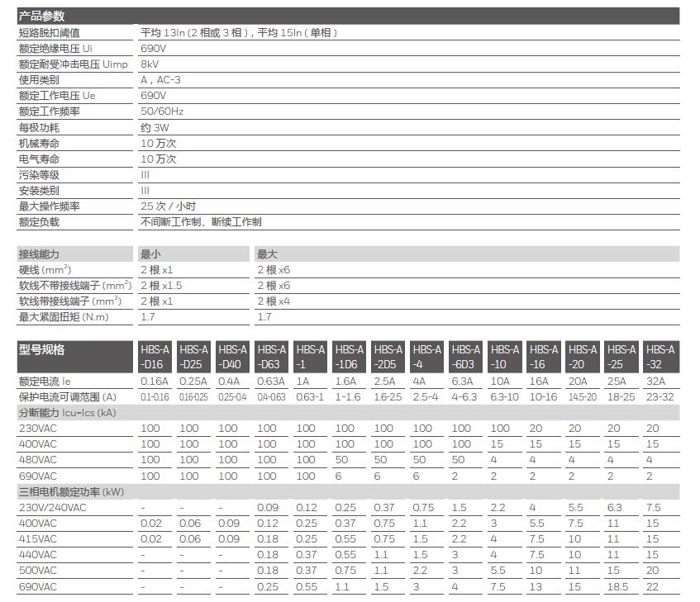Click the HBS-A-D25 model column header
This screenshot has width=700, height=602.
(193, 357)
